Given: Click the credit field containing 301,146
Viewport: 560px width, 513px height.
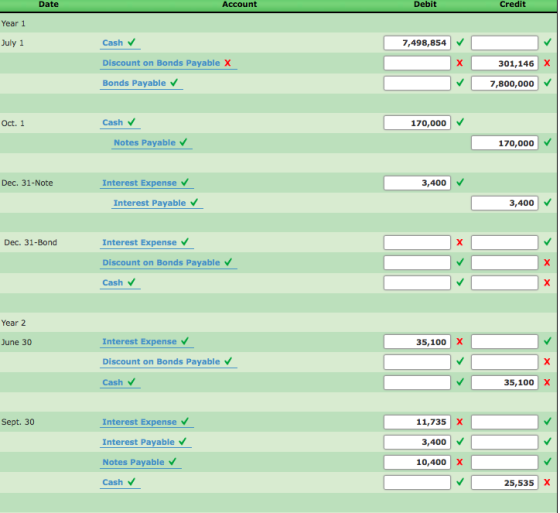Looking at the screenshot, I should [x=505, y=63].
